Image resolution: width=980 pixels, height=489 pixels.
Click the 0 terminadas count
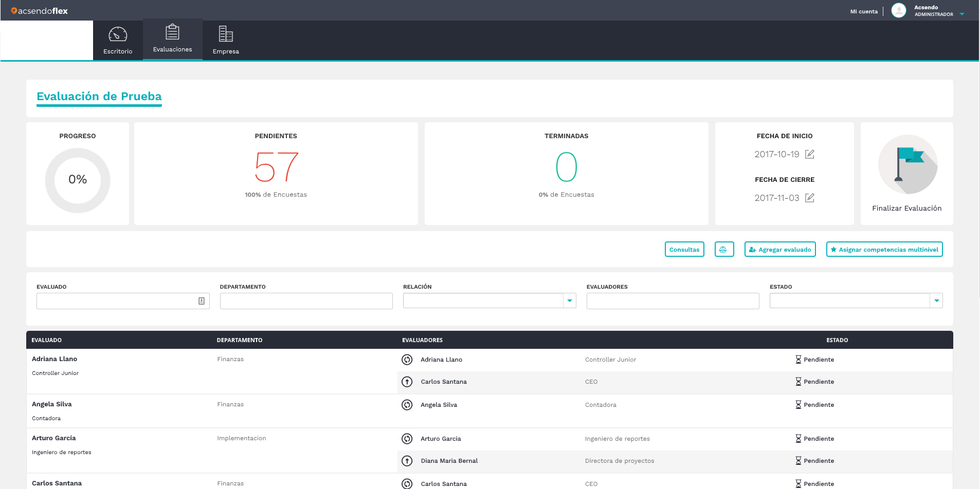click(567, 167)
